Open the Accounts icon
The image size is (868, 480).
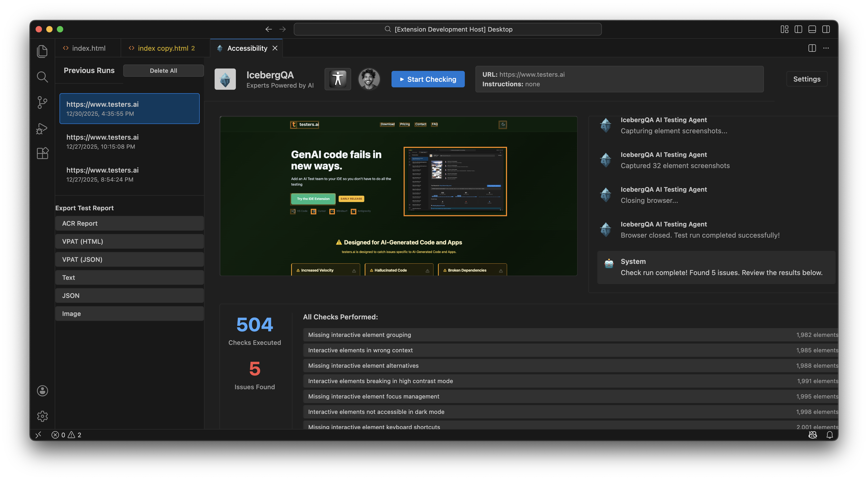pyautogui.click(x=42, y=391)
